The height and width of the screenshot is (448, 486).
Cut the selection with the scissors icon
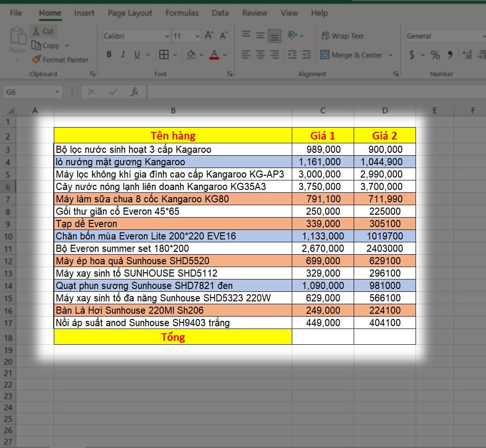[42, 31]
